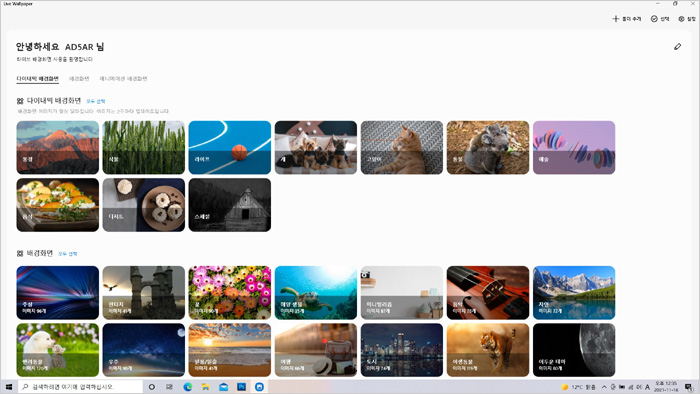Screen dimensions: 700x394
Task: Open the colorful light streaks abstract collection
Action: click(58, 293)
